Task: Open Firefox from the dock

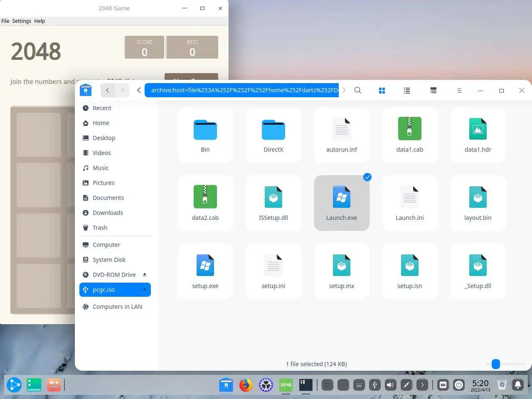Action: (246, 385)
